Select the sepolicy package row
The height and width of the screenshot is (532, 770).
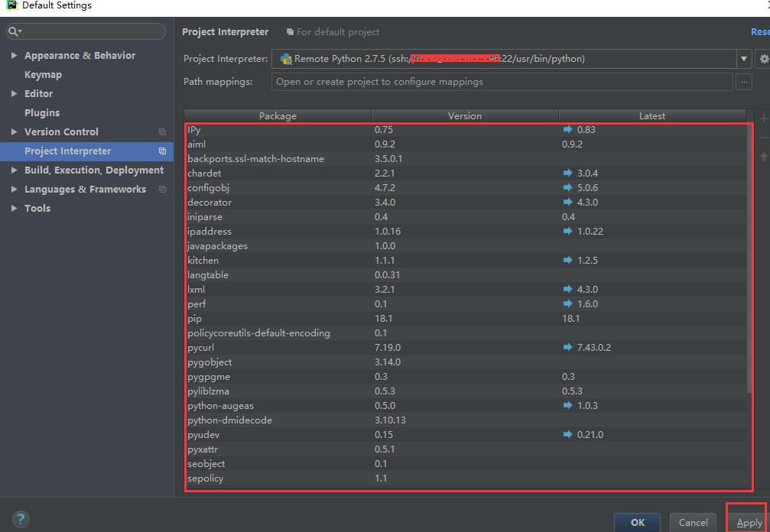tap(466, 478)
